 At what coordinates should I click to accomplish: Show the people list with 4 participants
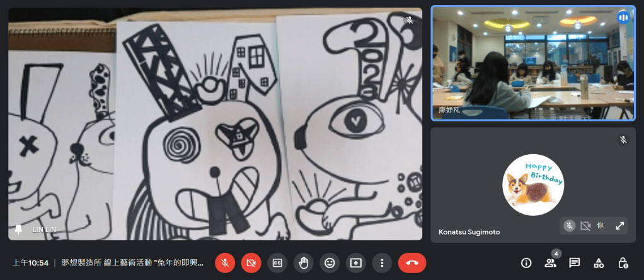pyautogui.click(x=550, y=262)
